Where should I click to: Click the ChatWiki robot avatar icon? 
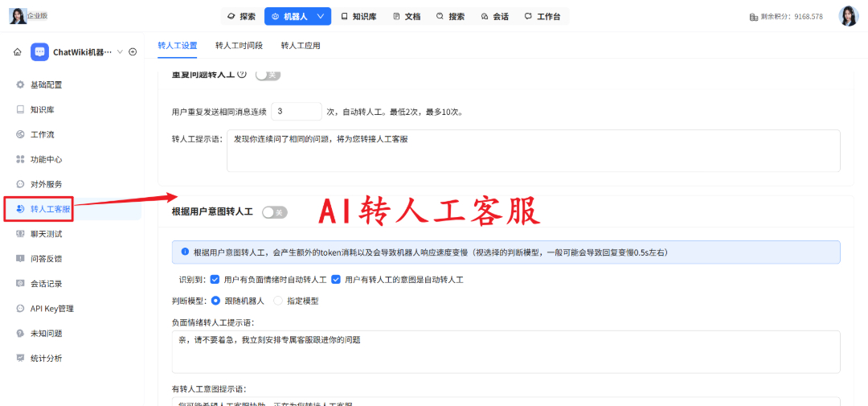point(39,52)
